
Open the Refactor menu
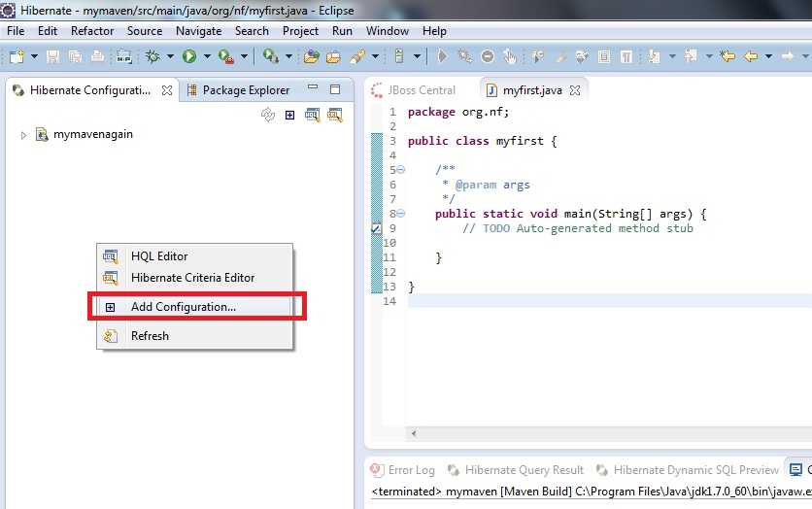(x=92, y=31)
